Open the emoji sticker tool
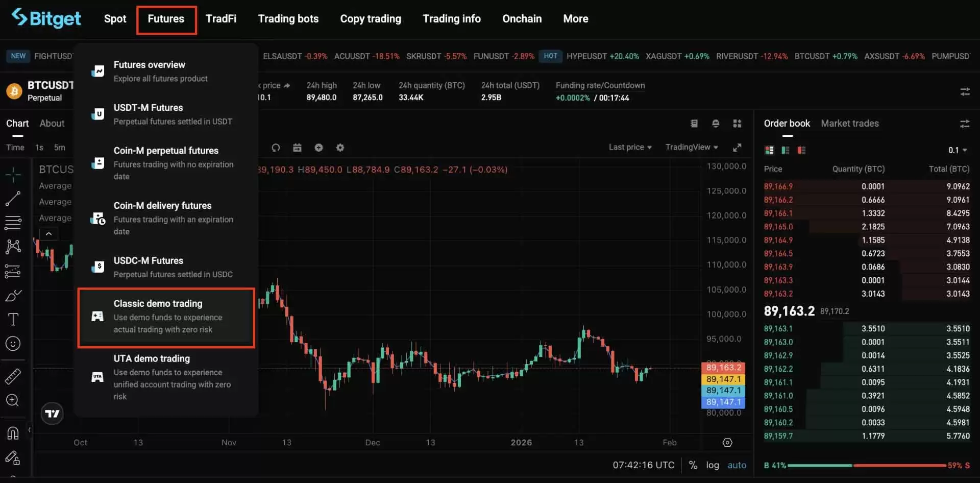The width and height of the screenshot is (980, 483). (x=13, y=344)
